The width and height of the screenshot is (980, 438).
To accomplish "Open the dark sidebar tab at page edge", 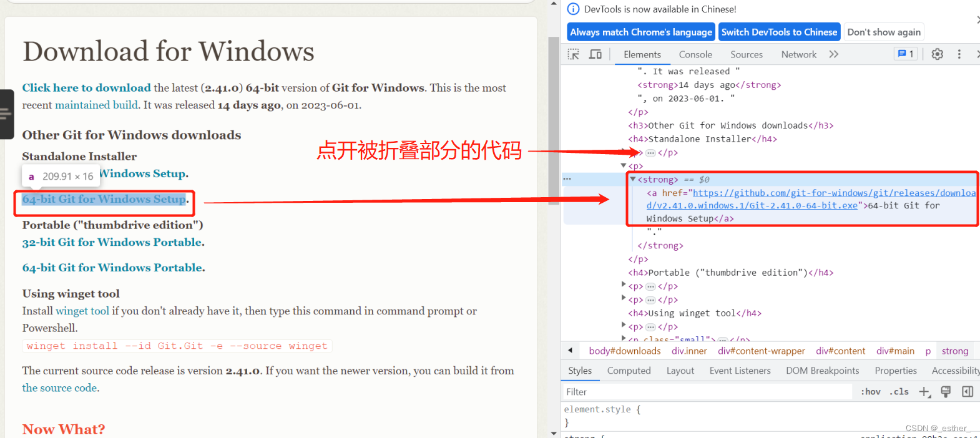I will click(6, 114).
